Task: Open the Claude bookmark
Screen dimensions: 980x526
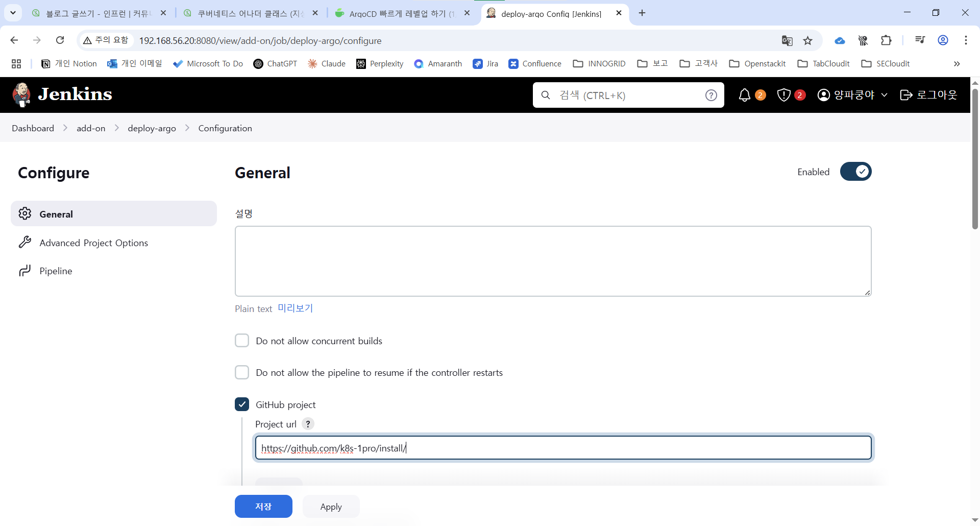Action: pos(327,64)
